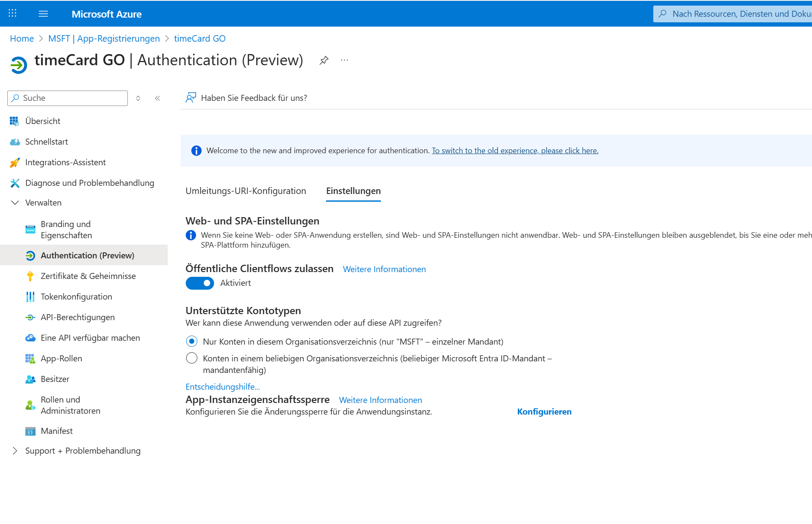Click the Rollen und Administratoren icon

(30, 405)
